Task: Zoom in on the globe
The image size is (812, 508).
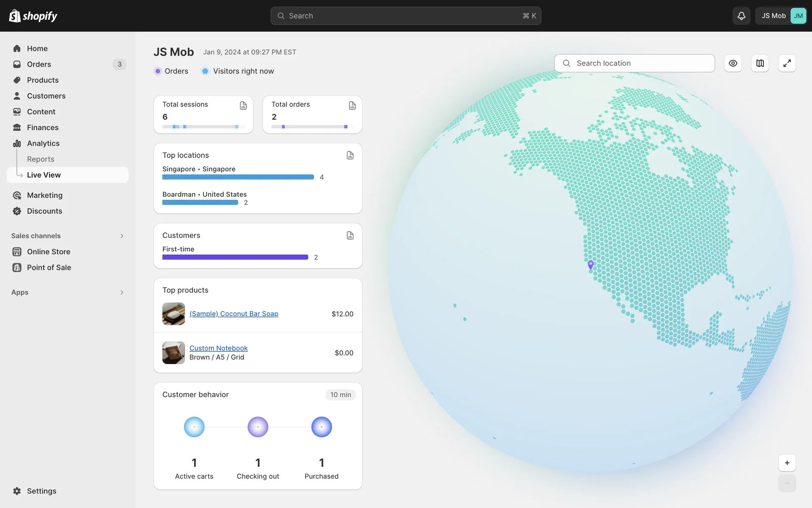Action: point(787,463)
